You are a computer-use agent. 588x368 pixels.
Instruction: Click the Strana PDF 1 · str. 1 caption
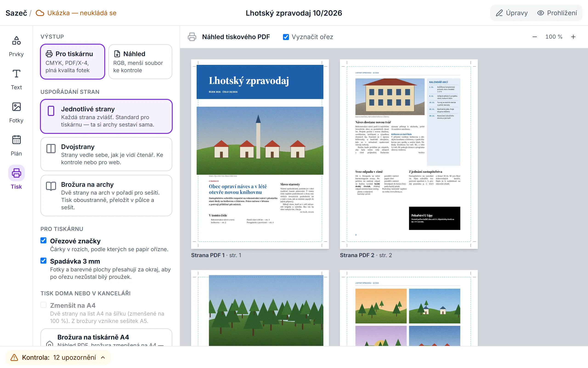pyautogui.click(x=216, y=255)
